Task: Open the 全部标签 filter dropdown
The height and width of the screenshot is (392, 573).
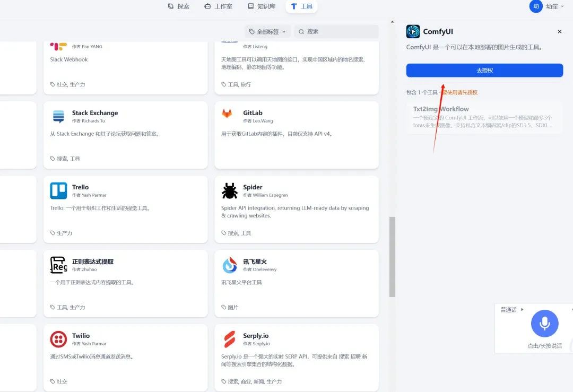Action: tap(267, 31)
